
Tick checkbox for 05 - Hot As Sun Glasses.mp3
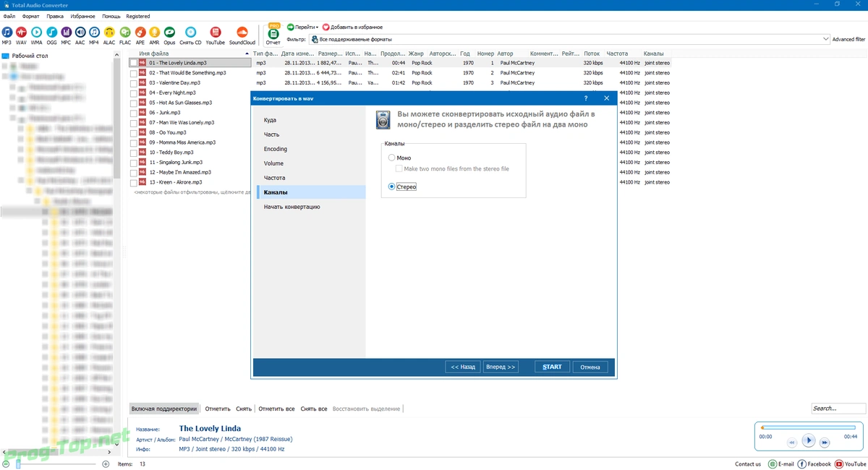(134, 103)
